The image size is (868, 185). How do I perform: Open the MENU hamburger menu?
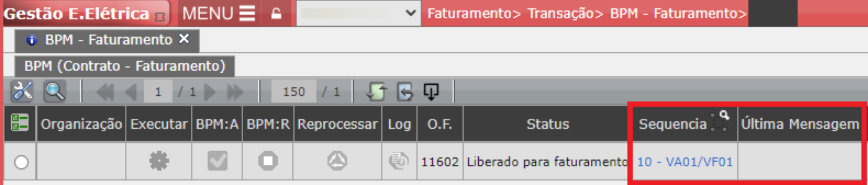[218, 14]
